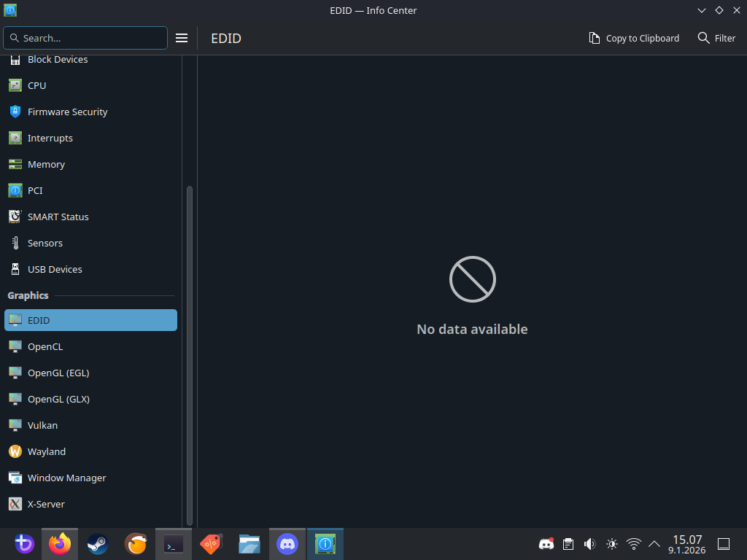
Task: Open the Sensors page
Action: pos(90,243)
